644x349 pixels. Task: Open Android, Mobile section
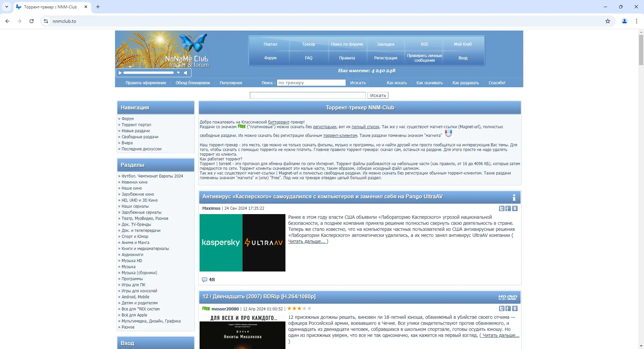[136, 297]
